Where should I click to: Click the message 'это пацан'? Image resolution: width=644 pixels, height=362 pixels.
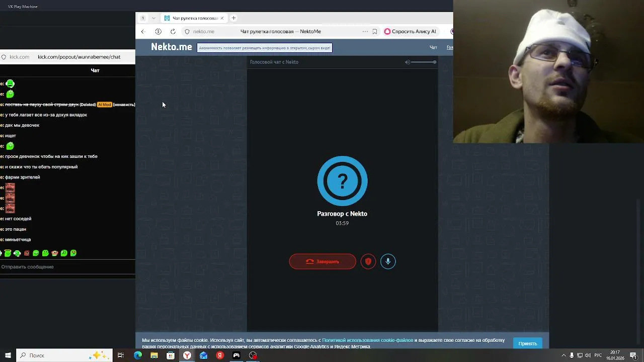(x=16, y=229)
